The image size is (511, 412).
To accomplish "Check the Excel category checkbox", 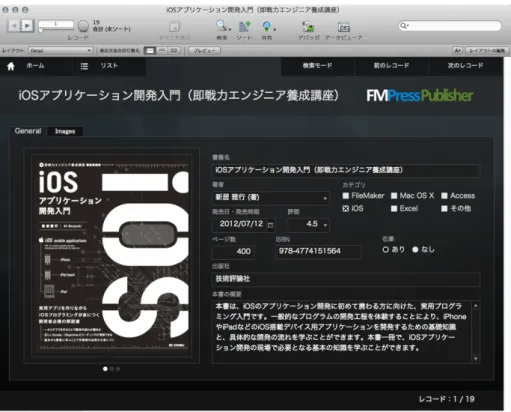I will [394, 209].
